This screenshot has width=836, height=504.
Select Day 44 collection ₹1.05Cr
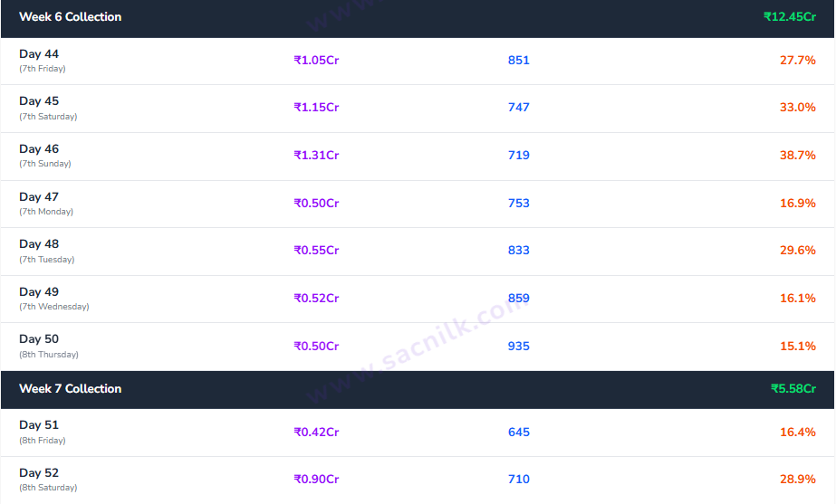316,61
